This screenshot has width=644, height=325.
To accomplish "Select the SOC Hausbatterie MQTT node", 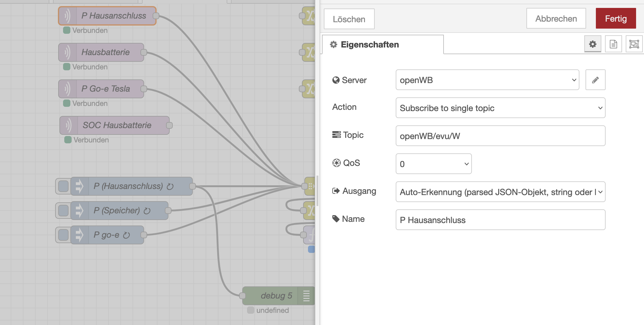I will click(x=117, y=125).
